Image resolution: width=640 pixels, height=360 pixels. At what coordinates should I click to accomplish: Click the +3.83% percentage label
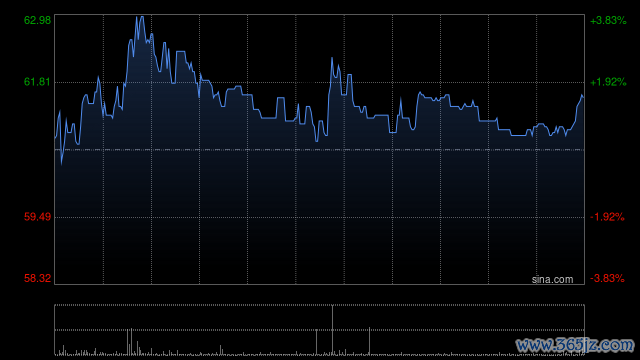[x=608, y=20]
